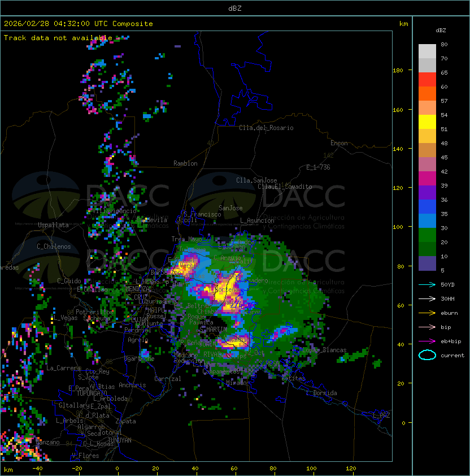The width and height of the screenshot is (470, 476).
Task: Click the 180 tick on vertical km axis
Action: click(398, 71)
